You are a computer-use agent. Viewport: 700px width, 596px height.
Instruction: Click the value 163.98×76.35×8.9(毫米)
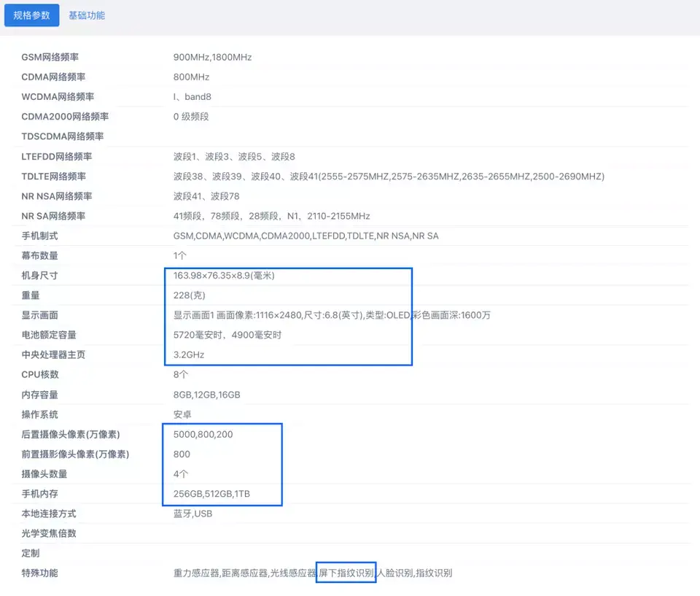[x=224, y=275]
